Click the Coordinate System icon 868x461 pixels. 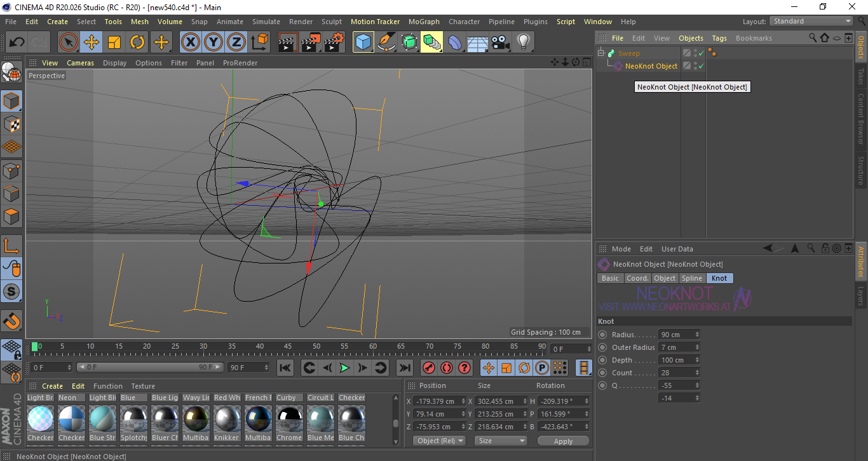coord(260,43)
